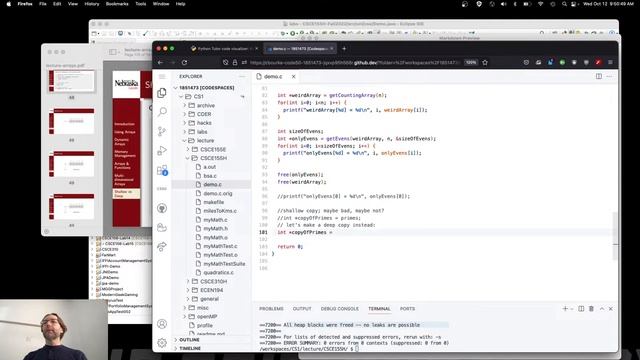Open the Firefox application menu

click(610, 62)
